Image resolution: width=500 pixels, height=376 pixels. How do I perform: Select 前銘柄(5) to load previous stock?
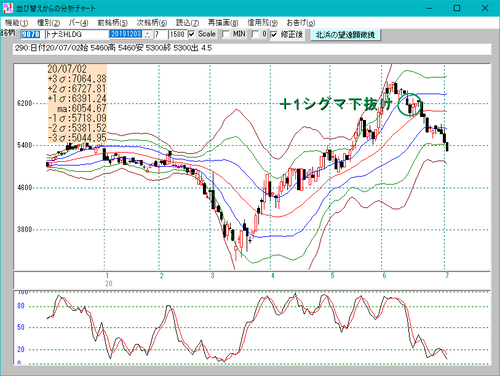tap(112, 23)
